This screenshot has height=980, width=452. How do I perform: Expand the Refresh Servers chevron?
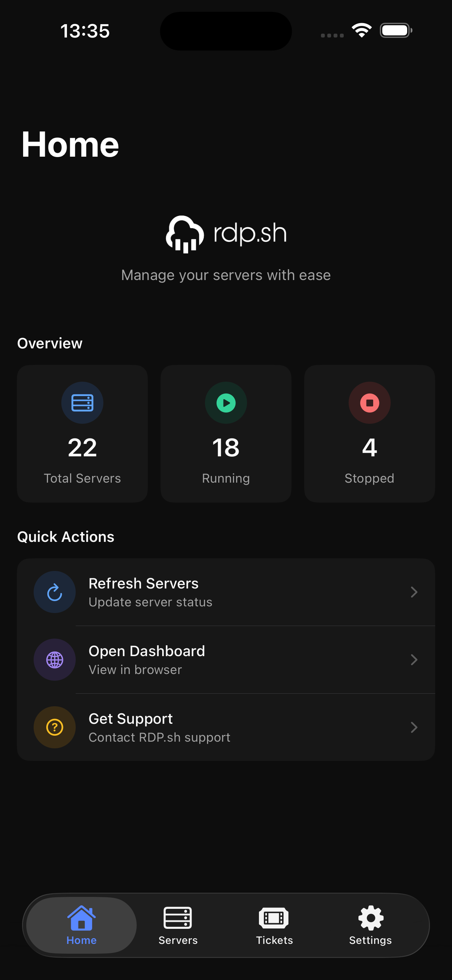(414, 592)
